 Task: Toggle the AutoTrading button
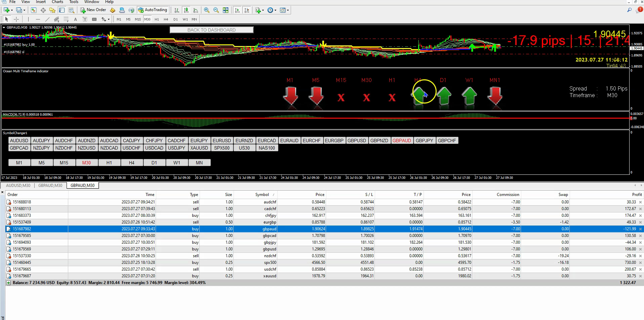tap(153, 10)
